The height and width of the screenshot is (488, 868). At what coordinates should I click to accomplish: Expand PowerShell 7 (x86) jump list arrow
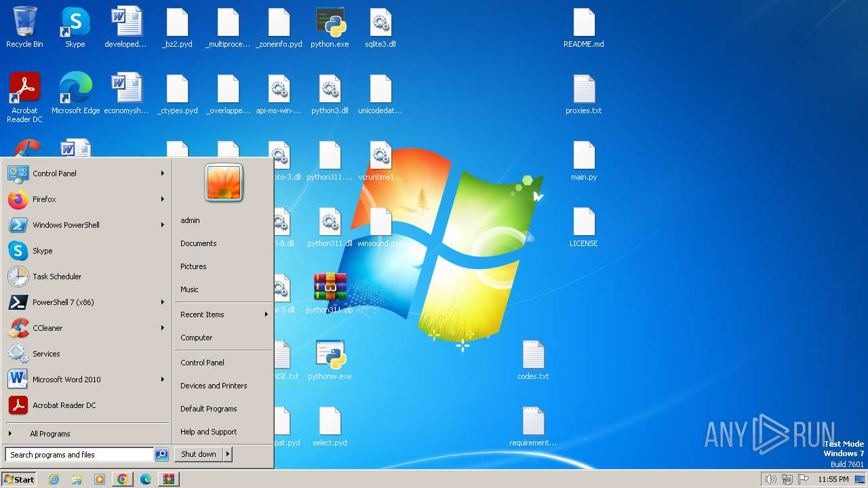click(163, 302)
